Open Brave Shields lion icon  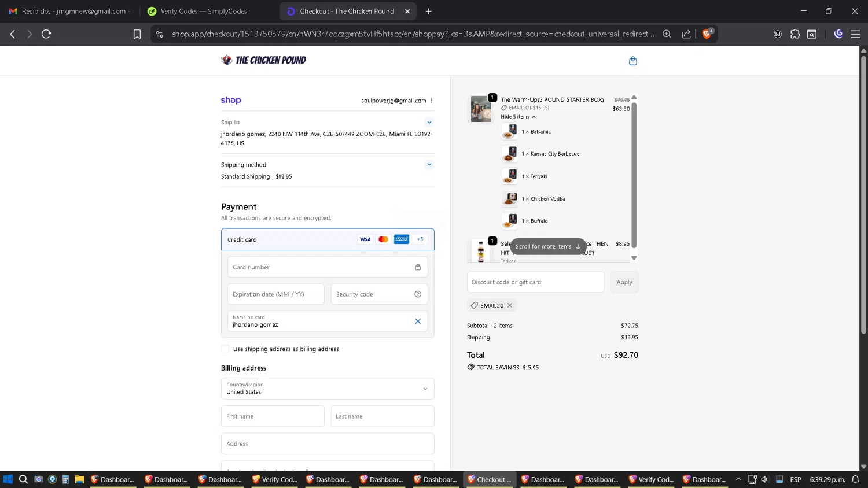(x=707, y=34)
